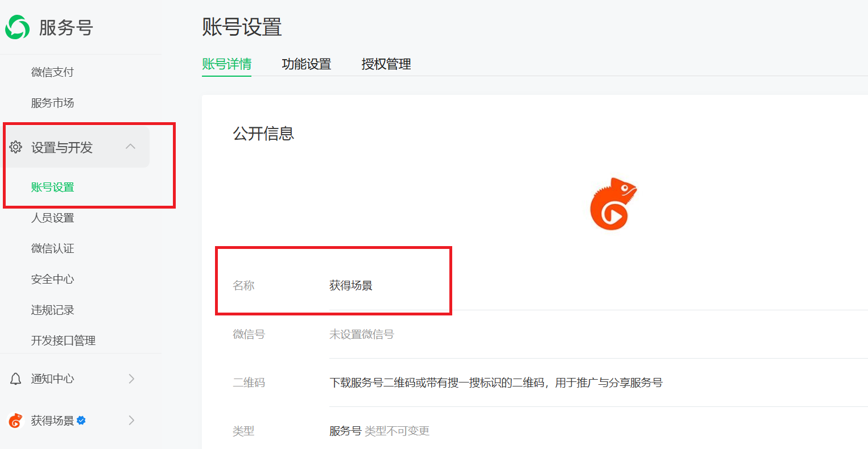The width and height of the screenshot is (868, 449).
Task: Collapse the 设置与开发 section chevron
Action: (130, 147)
